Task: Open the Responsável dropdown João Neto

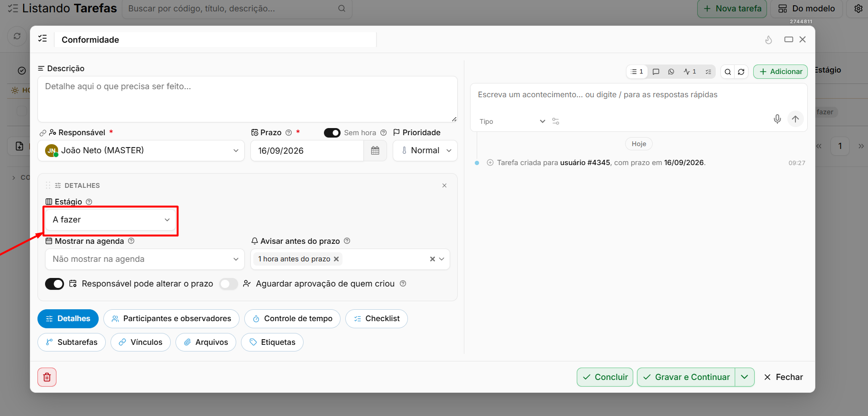Action: (x=141, y=150)
